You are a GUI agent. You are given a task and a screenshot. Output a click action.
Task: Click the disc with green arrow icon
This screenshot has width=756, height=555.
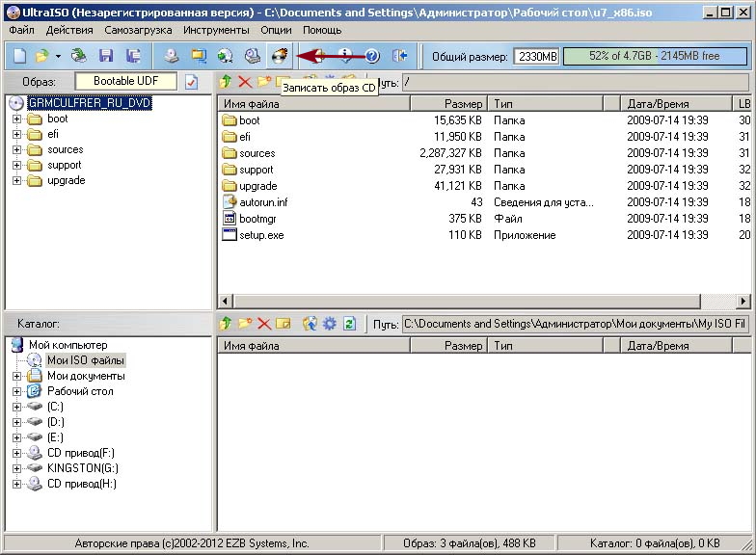tap(226, 56)
